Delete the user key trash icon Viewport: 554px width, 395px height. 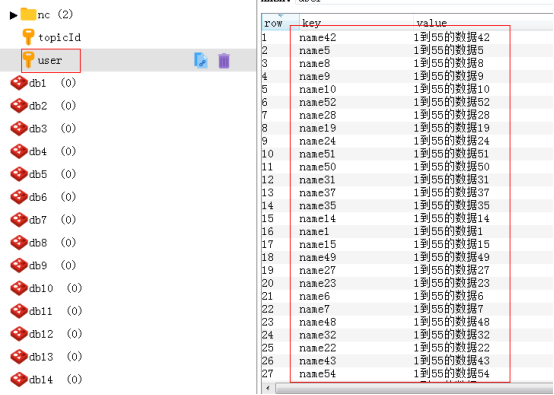(224, 60)
